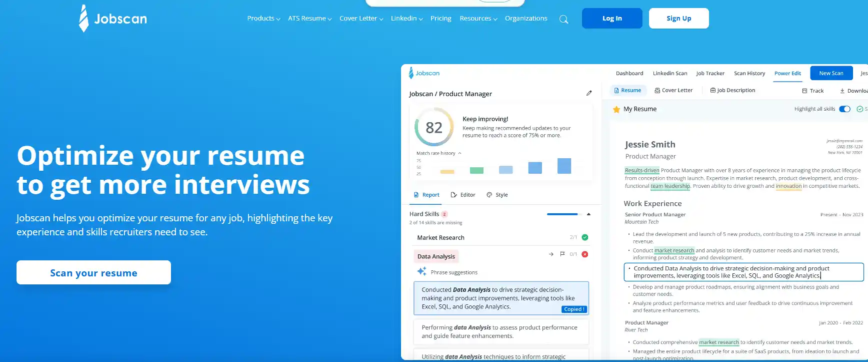Click the 'Senior Product Manager' job title
Viewport: 868px width, 362px height.
pos(655,214)
